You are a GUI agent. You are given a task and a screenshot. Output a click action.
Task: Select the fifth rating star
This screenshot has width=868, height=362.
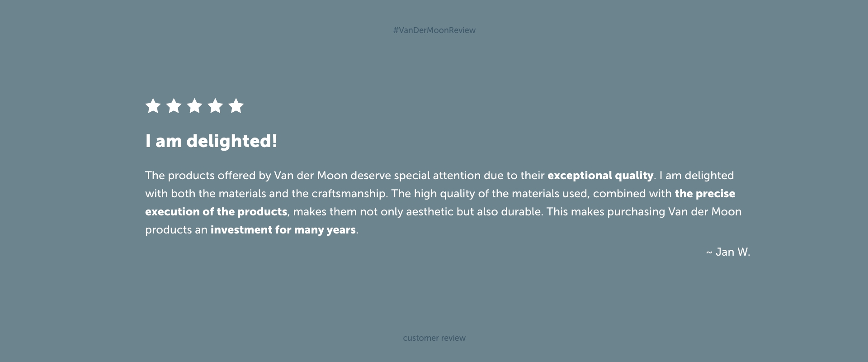point(236,106)
